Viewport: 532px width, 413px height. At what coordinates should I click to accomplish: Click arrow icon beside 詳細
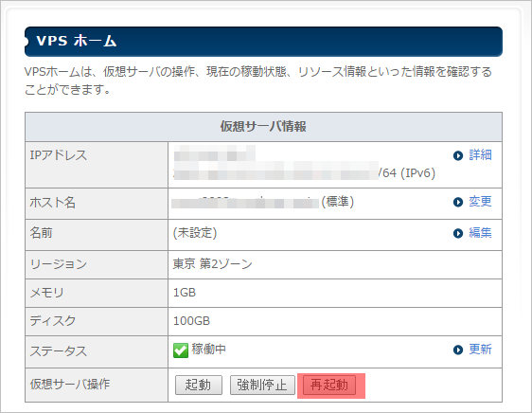click(x=458, y=155)
